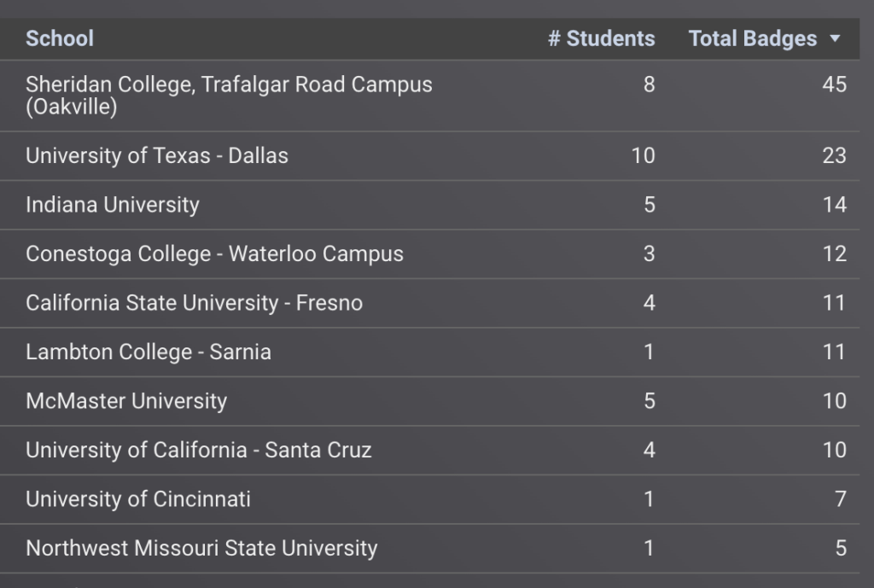
Task: Sort by the # Students column header
Action: click(603, 38)
